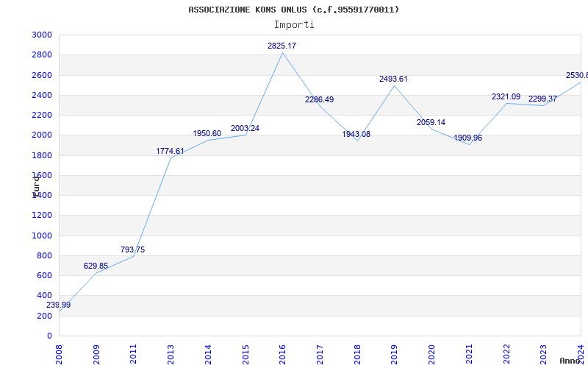Click the y-axis value 0

point(49,336)
